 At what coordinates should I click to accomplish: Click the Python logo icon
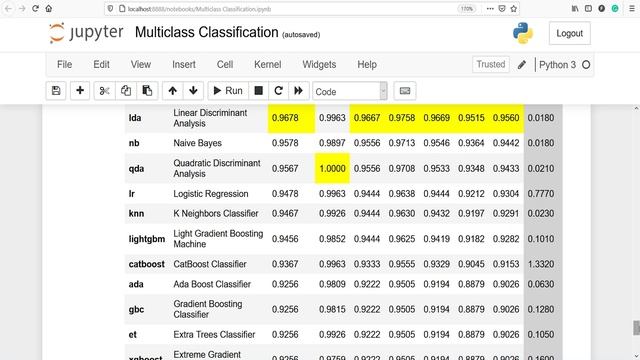click(523, 33)
